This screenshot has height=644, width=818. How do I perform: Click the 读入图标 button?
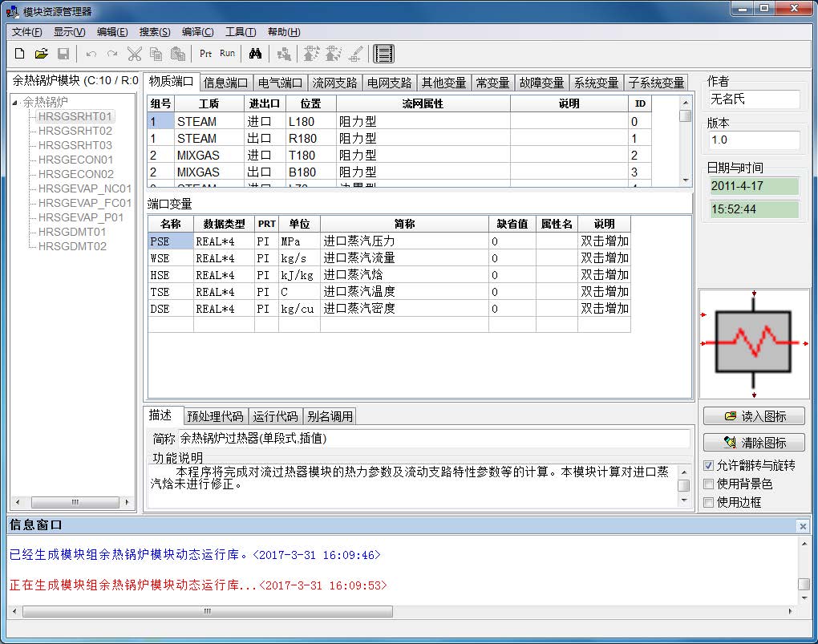[x=755, y=416]
